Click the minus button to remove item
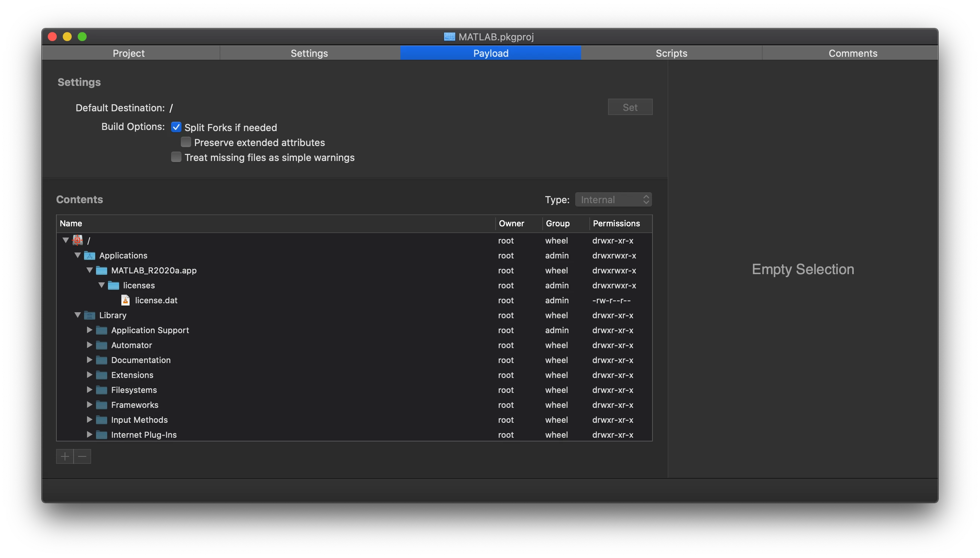This screenshot has height=558, width=980. pyautogui.click(x=83, y=456)
